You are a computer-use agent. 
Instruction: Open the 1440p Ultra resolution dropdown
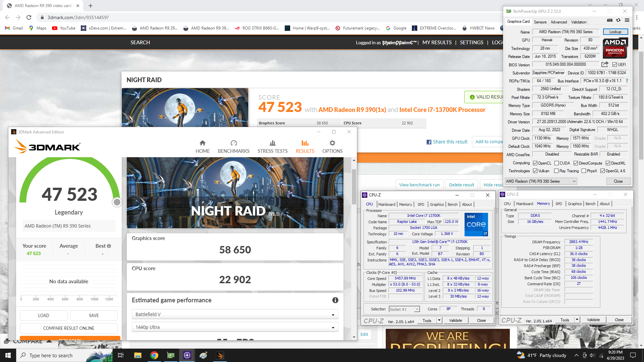235,327
